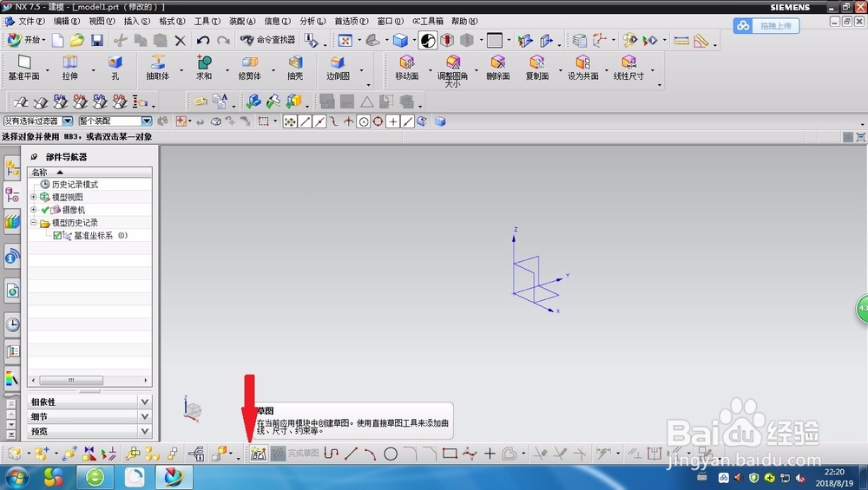
Task: Click the 基准平面 datum plane tool
Action: point(23,68)
